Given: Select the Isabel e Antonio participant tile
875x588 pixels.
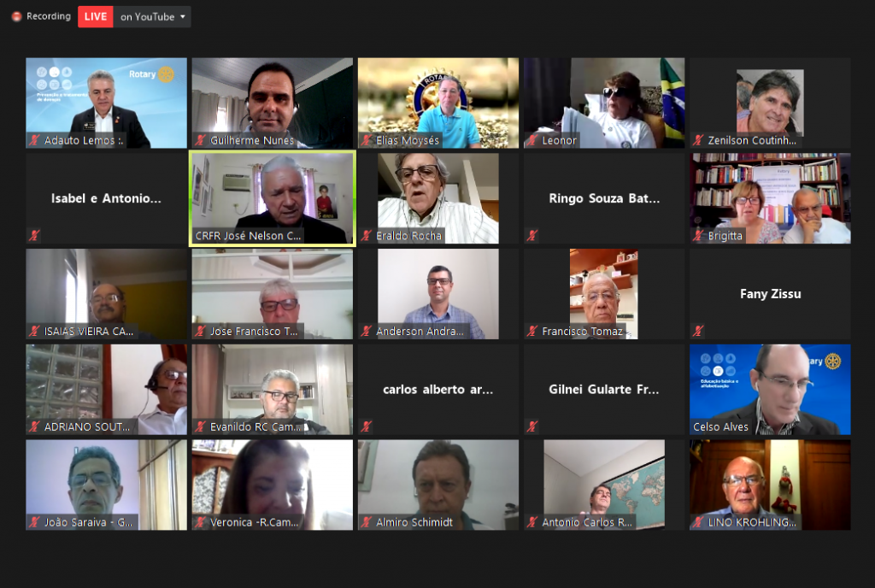Looking at the screenshot, I should pyautogui.click(x=106, y=198).
